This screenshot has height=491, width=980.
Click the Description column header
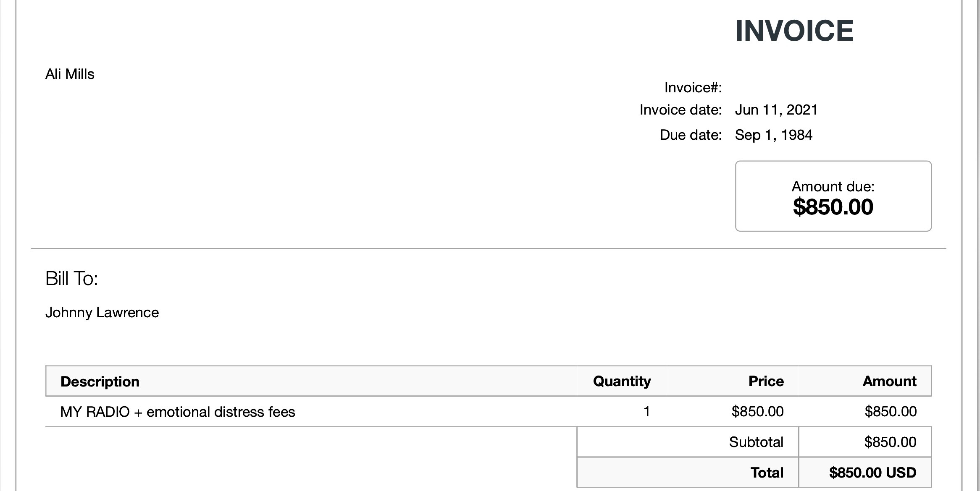tap(100, 381)
